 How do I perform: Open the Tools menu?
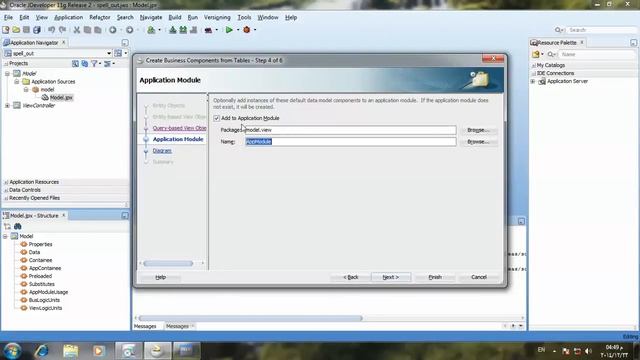[244, 18]
